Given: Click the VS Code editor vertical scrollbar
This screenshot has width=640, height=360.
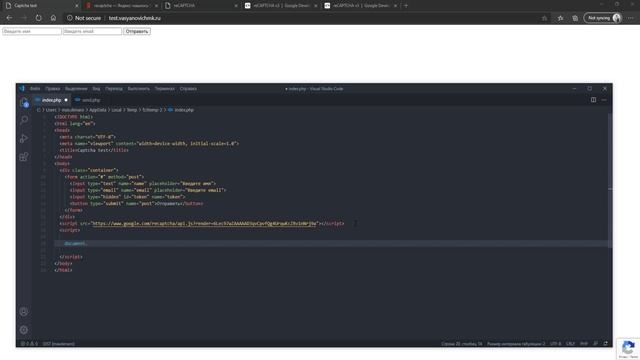Looking at the screenshot, I should 610,180.
